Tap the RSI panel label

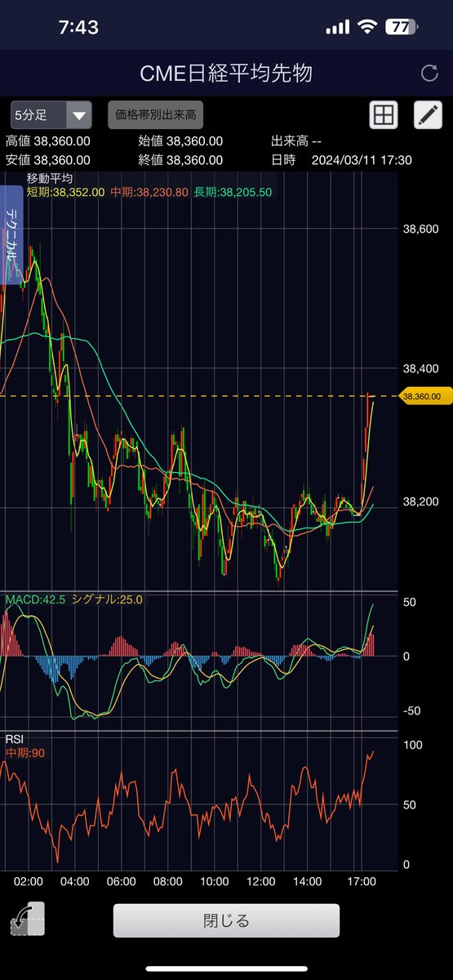coord(16,740)
